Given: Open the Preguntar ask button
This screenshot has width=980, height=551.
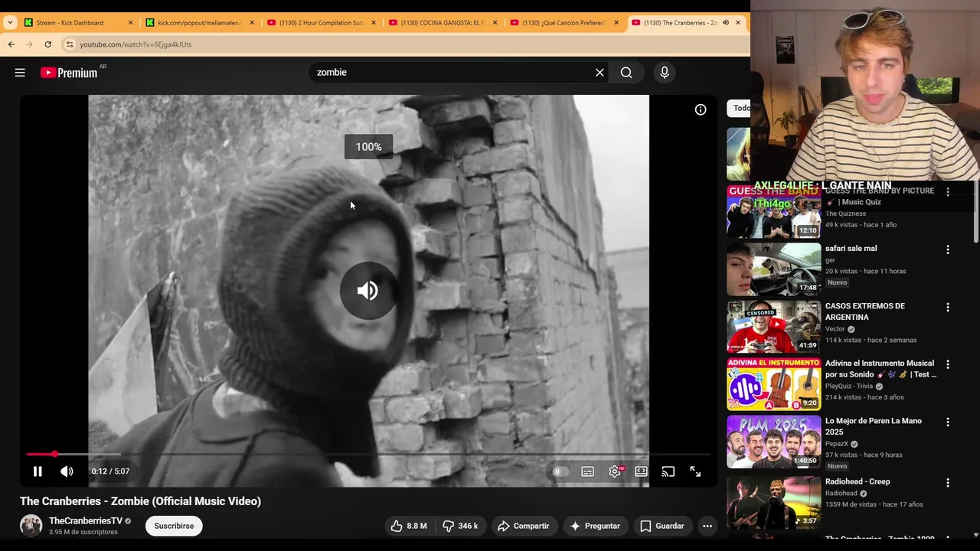Looking at the screenshot, I should (x=595, y=526).
